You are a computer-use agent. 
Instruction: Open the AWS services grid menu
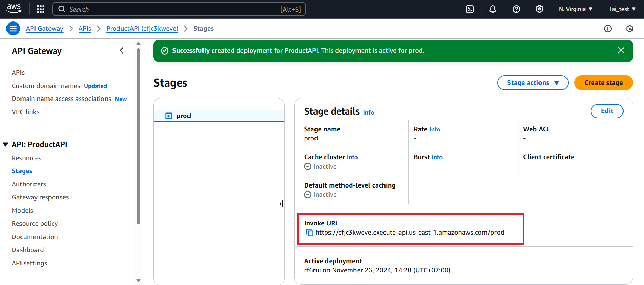tap(41, 9)
